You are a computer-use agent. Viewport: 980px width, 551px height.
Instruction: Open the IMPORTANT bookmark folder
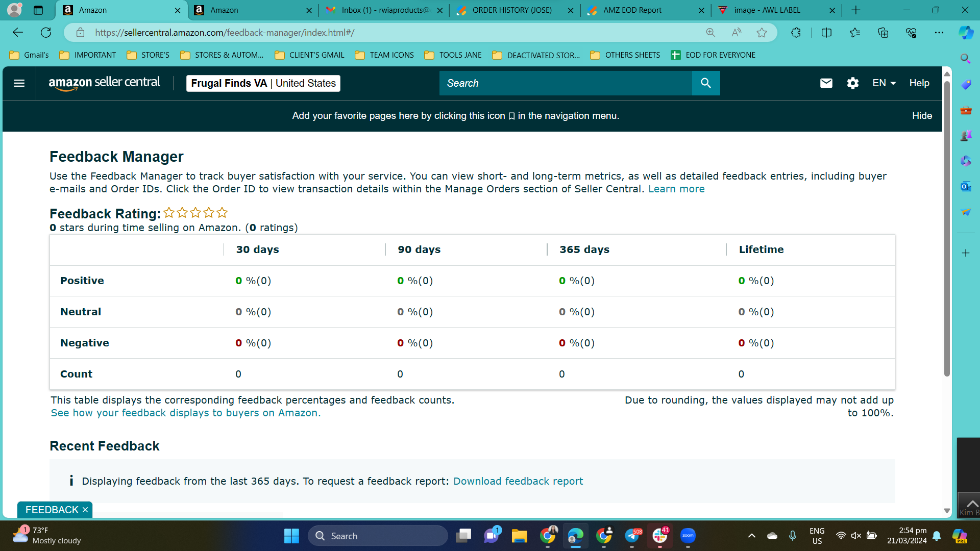coord(88,55)
